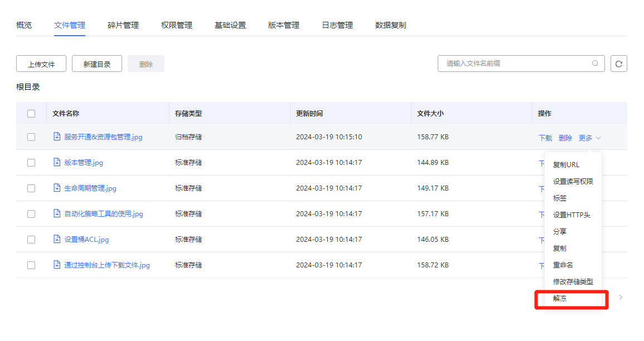Image resolution: width=644 pixels, height=341 pixels.
Task: Click the 文件大小 column header
Action: click(430, 114)
